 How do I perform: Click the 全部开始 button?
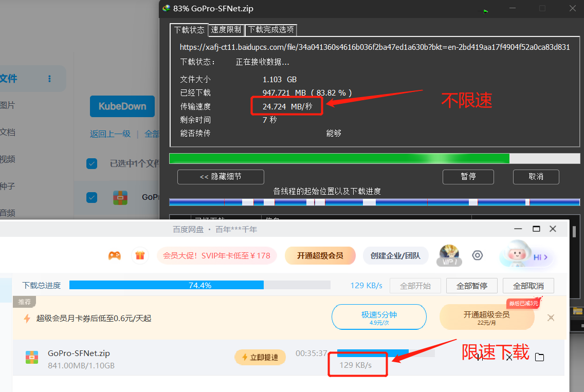pos(415,286)
